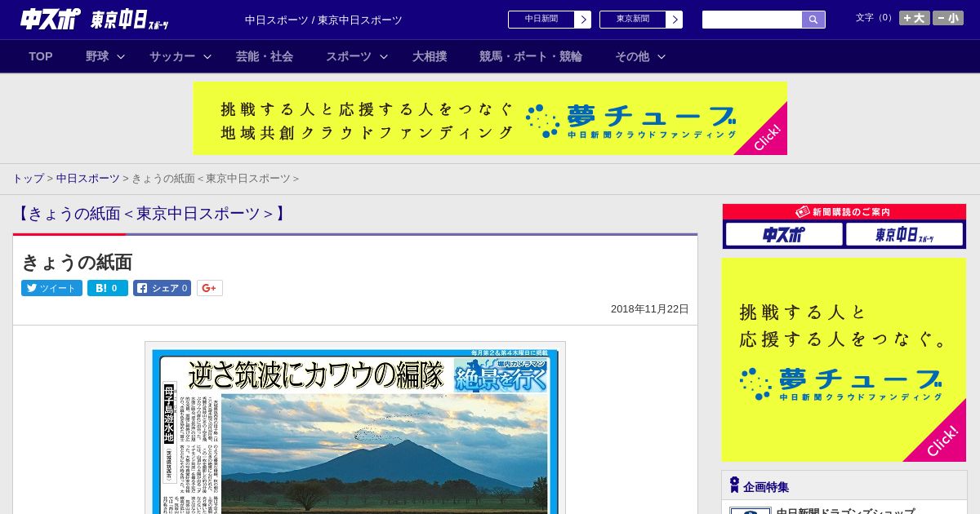Click 東京中日スポーツ subscription guide button
Viewport: 980px width, 514px height.
point(905,234)
